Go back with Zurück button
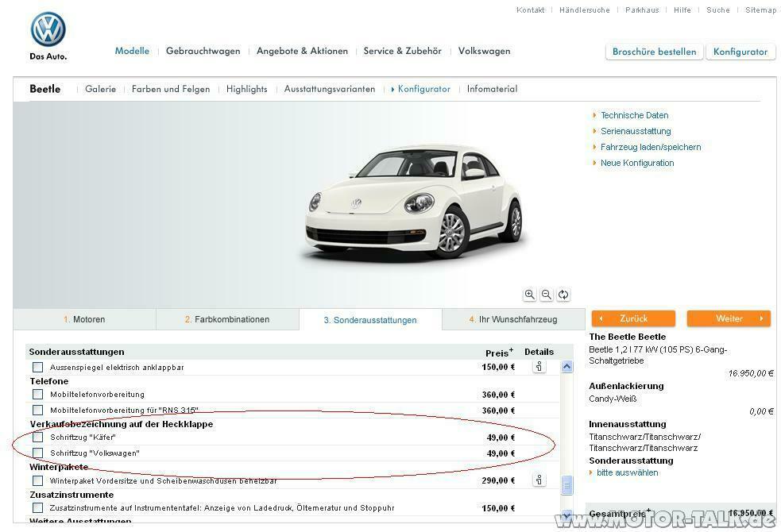The width and height of the screenshot is (781, 532). coord(633,318)
